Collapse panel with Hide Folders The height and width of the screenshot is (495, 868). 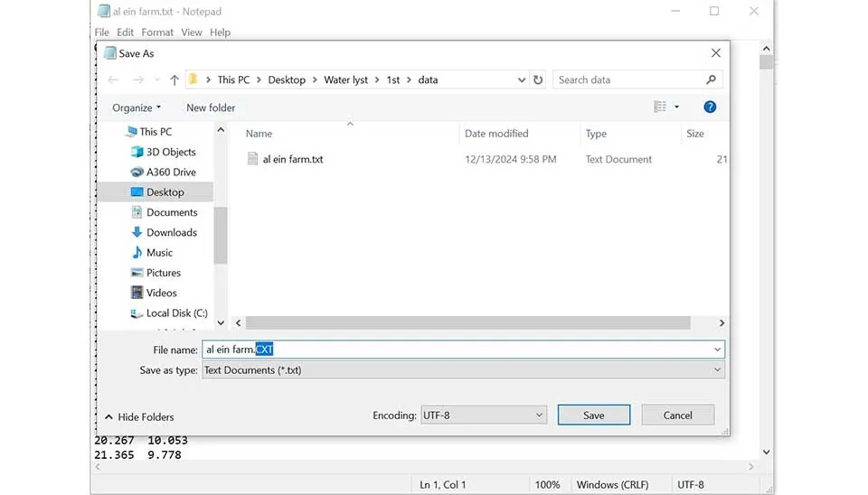pyautogui.click(x=139, y=417)
